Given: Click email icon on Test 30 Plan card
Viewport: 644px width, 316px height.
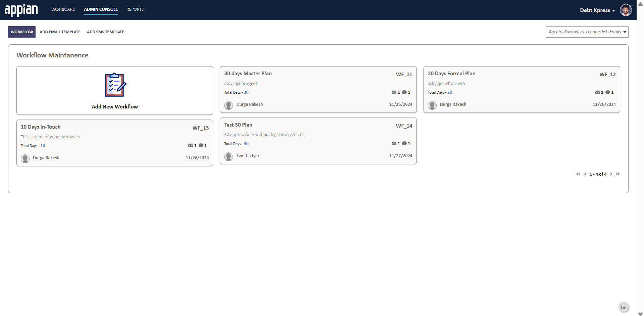Looking at the screenshot, I should (394, 144).
